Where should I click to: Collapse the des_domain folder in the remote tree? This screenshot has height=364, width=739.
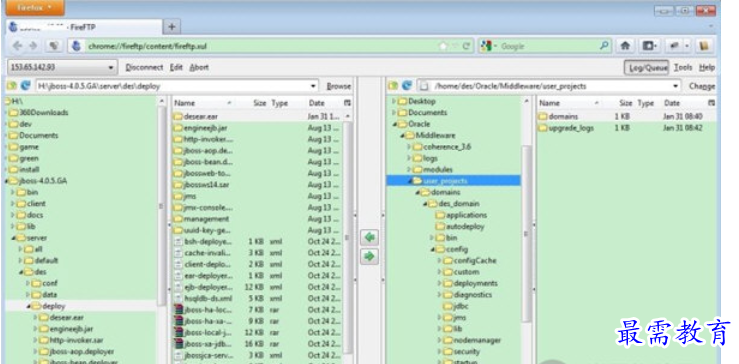(x=425, y=204)
